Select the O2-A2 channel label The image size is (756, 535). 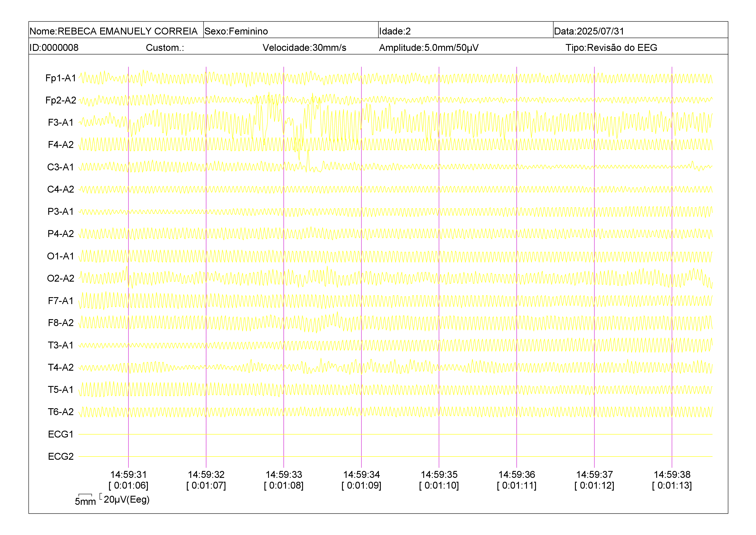point(61,278)
